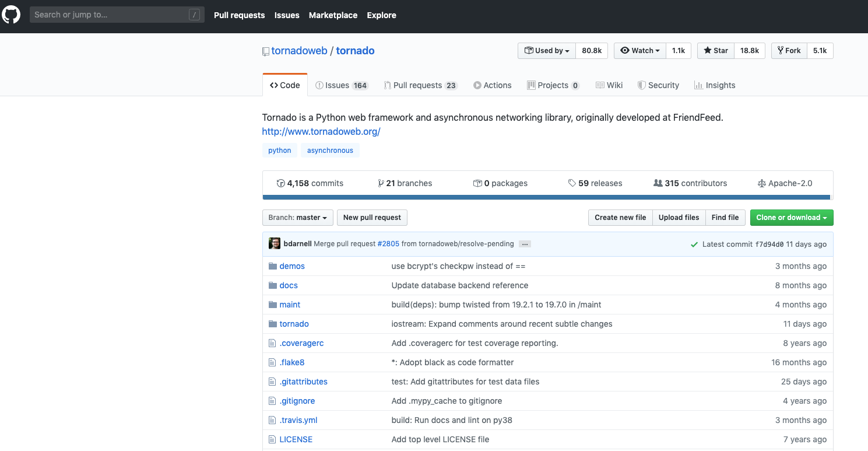Focus the Search or jump to field
The image size is (868, 451).
coord(117,15)
